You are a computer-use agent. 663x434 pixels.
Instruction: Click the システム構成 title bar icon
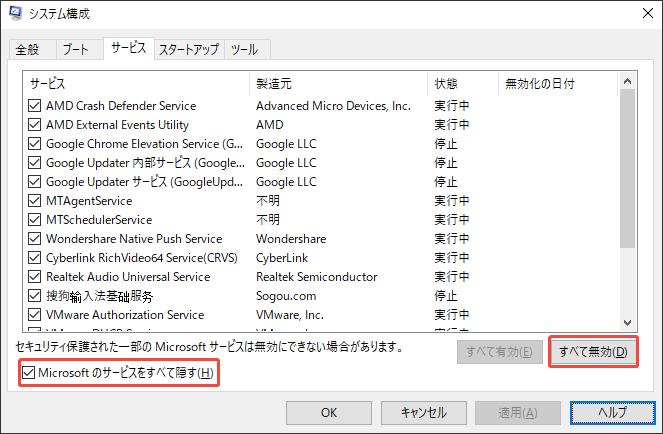click(16, 13)
